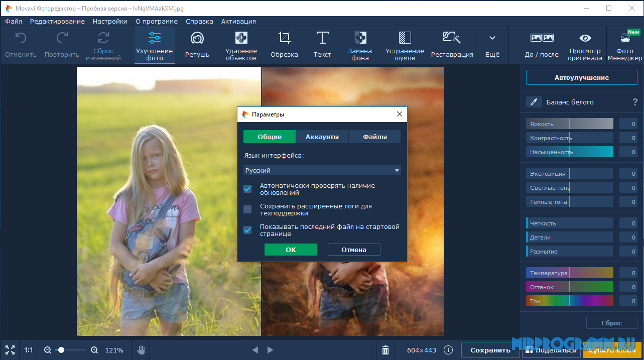This screenshot has width=644, height=360.
Task: Open the Улучшение фото tool
Action: tap(154, 45)
